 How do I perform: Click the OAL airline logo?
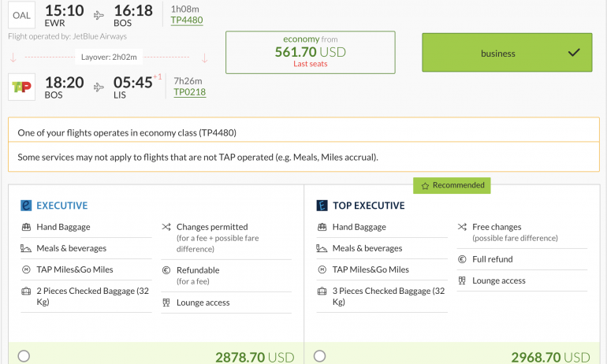pyautogui.click(x=21, y=15)
